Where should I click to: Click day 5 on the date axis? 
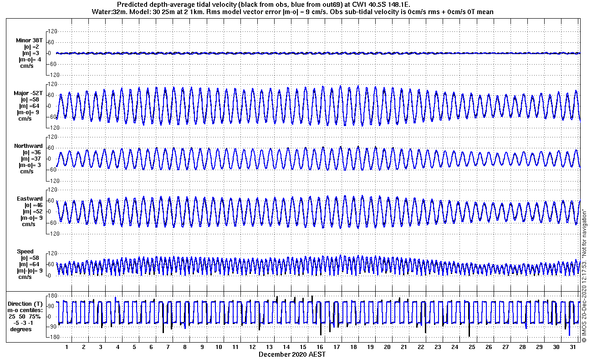134,347
